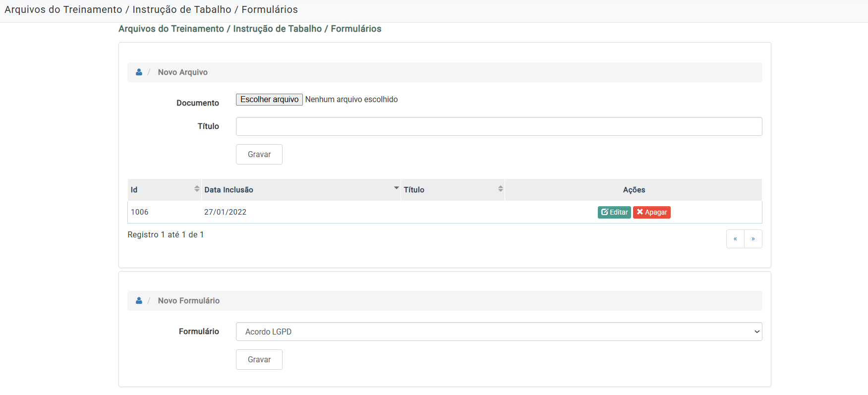Click the Ações column header
868x395 pixels.
[634, 190]
